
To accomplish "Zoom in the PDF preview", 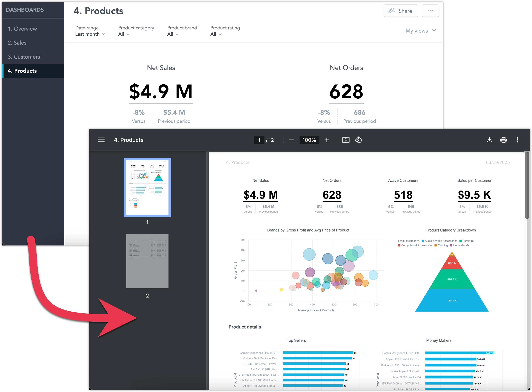I will coord(327,140).
